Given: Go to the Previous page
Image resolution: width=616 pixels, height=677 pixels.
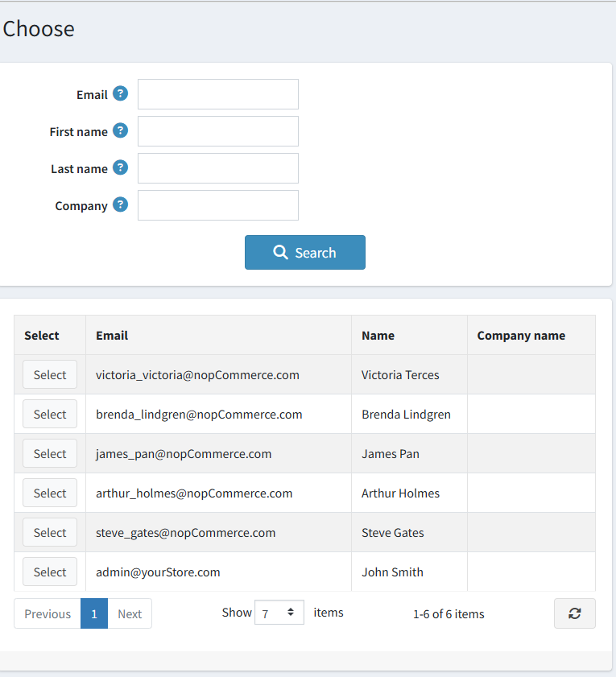Looking at the screenshot, I should point(48,614).
